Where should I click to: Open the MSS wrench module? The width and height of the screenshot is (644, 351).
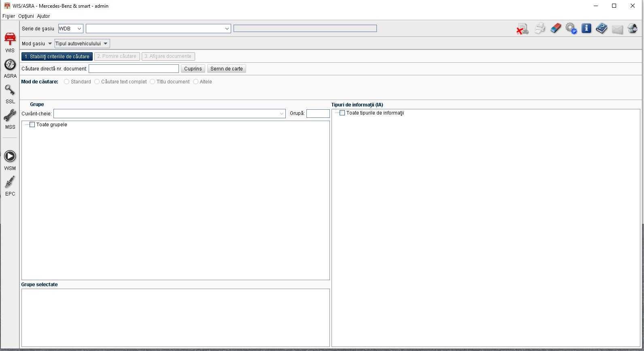[10, 119]
